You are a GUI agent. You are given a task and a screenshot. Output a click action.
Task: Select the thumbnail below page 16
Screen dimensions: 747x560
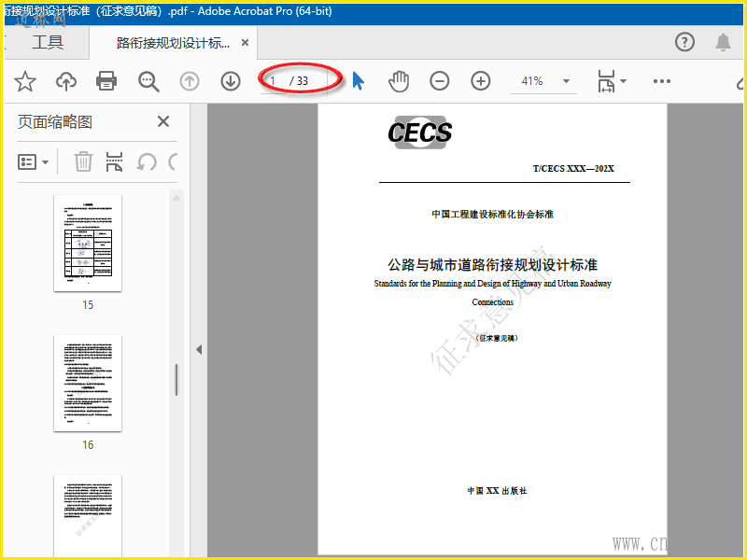click(x=88, y=516)
